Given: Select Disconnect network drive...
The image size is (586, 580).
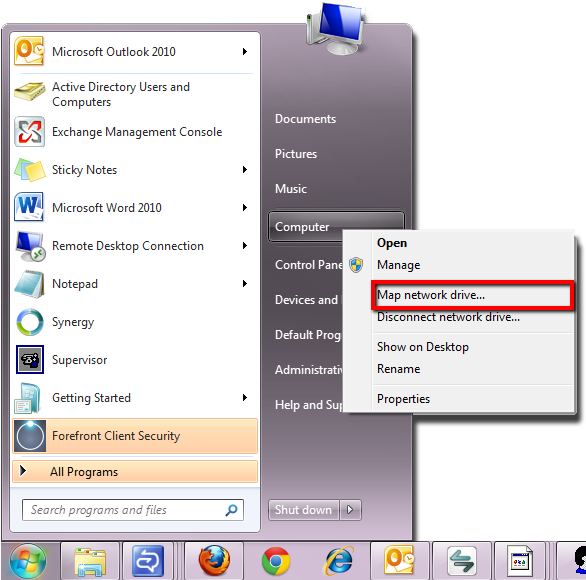Looking at the screenshot, I should pos(448,317).
